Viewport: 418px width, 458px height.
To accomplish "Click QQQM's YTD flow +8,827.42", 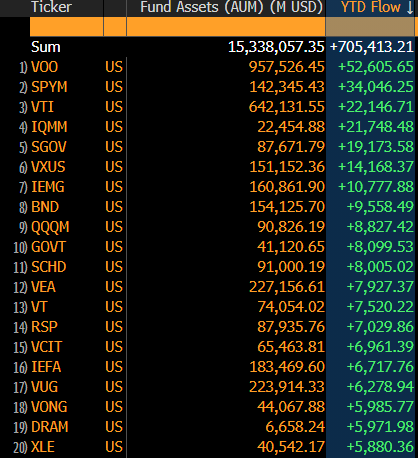I will tap(380, 227).
